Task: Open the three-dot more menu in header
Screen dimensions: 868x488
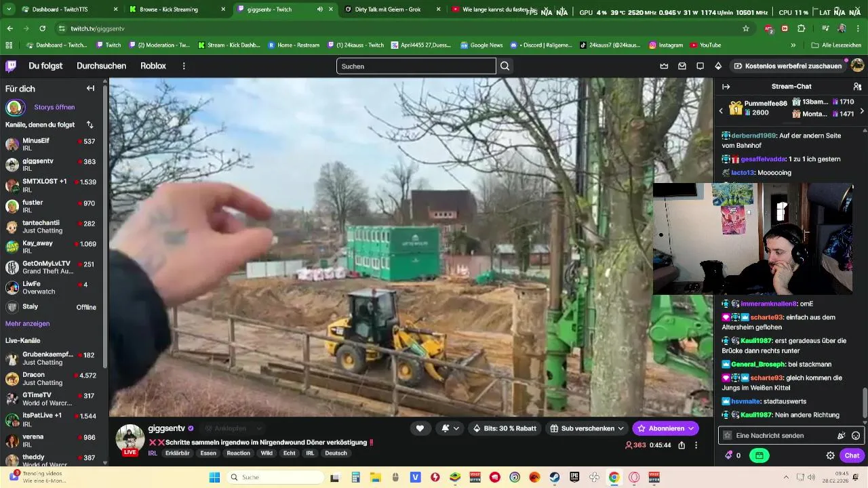Action: (184, 66)
